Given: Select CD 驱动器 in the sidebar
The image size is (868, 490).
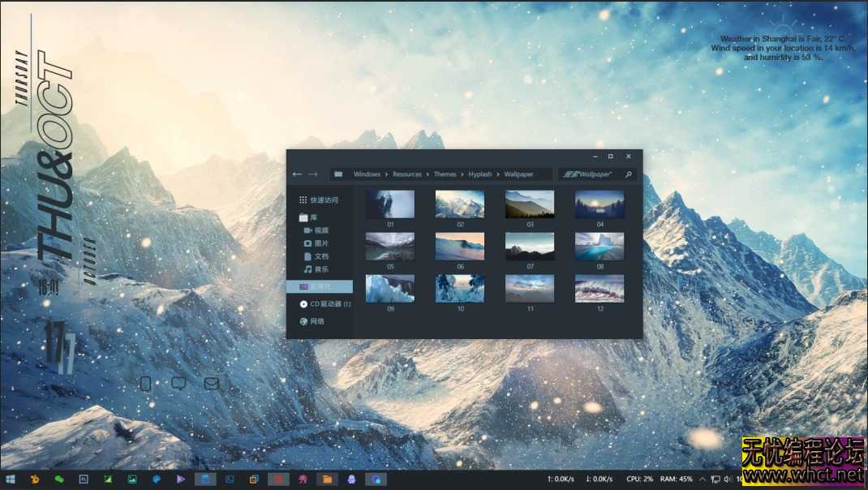Looking at the screenshot, I should 329,304.
